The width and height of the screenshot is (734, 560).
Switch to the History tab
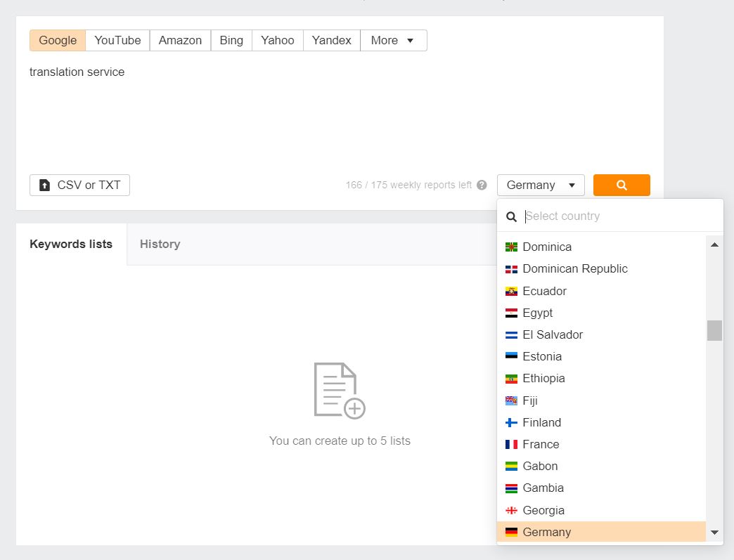pyautogui.click(x=160, y=244)
